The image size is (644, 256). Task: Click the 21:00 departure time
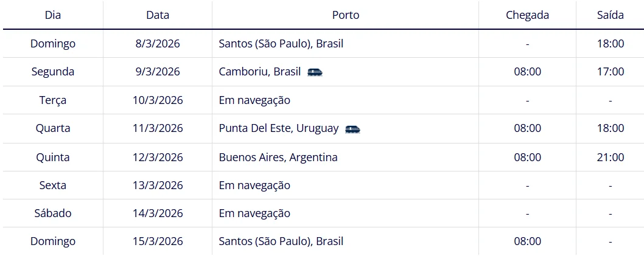pyautogui.click(x=610, y=157)
